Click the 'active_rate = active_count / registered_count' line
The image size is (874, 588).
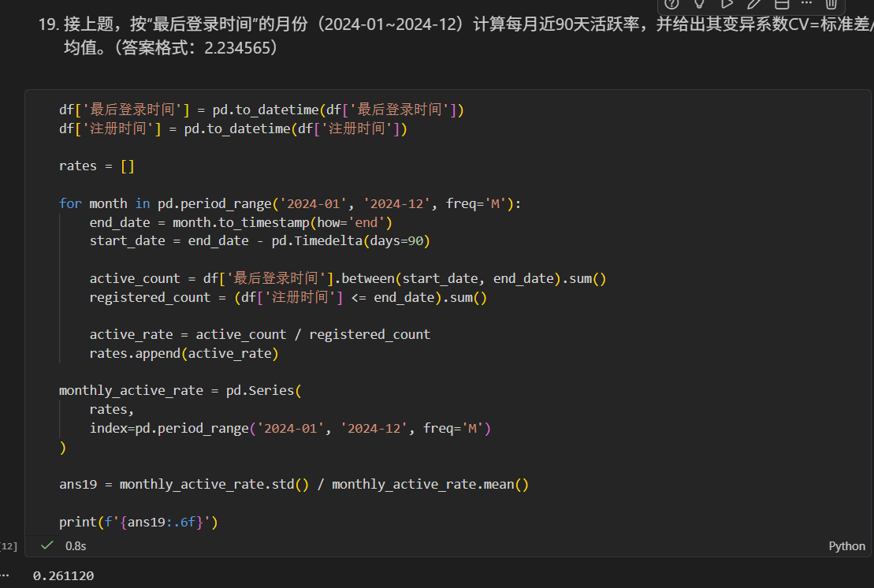(260, 334)
